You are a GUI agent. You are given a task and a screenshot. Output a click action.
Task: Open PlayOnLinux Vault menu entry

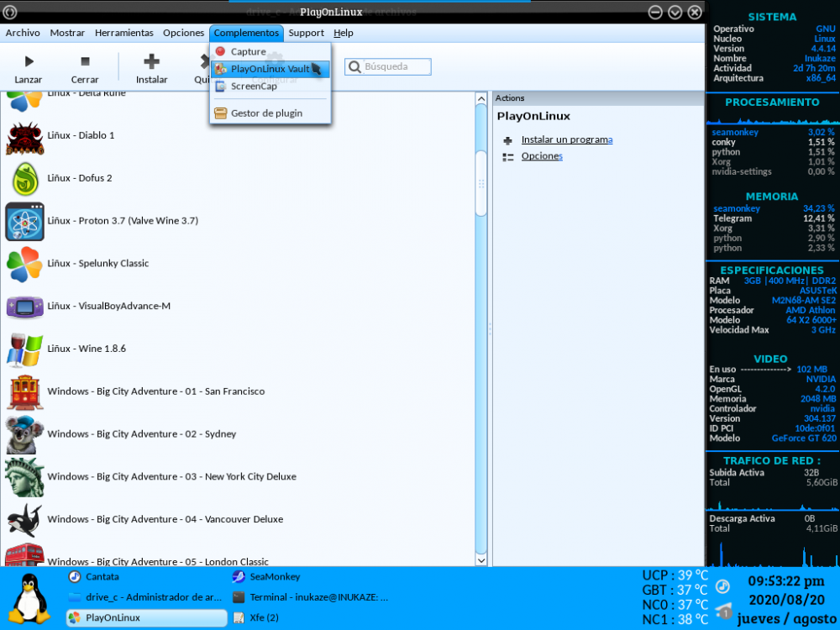[270, 69]
